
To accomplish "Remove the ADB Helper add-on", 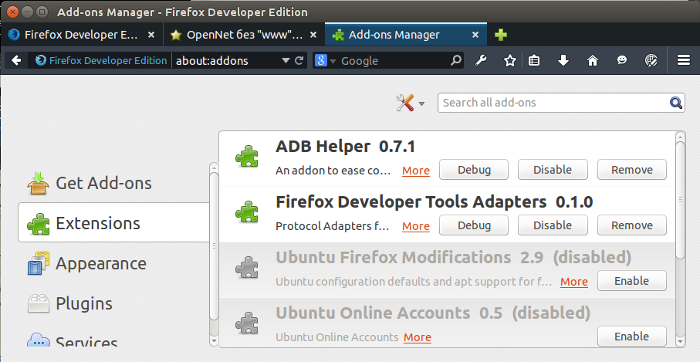I will click(632, 170).
